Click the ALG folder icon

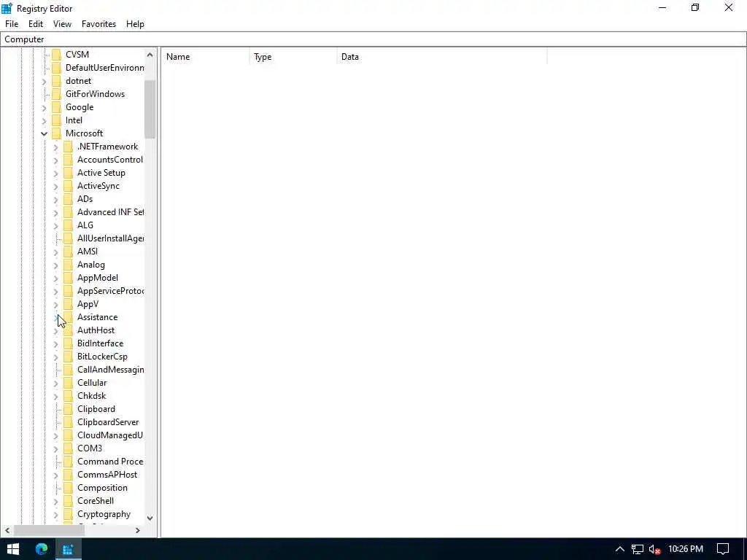tap(69, 225)
